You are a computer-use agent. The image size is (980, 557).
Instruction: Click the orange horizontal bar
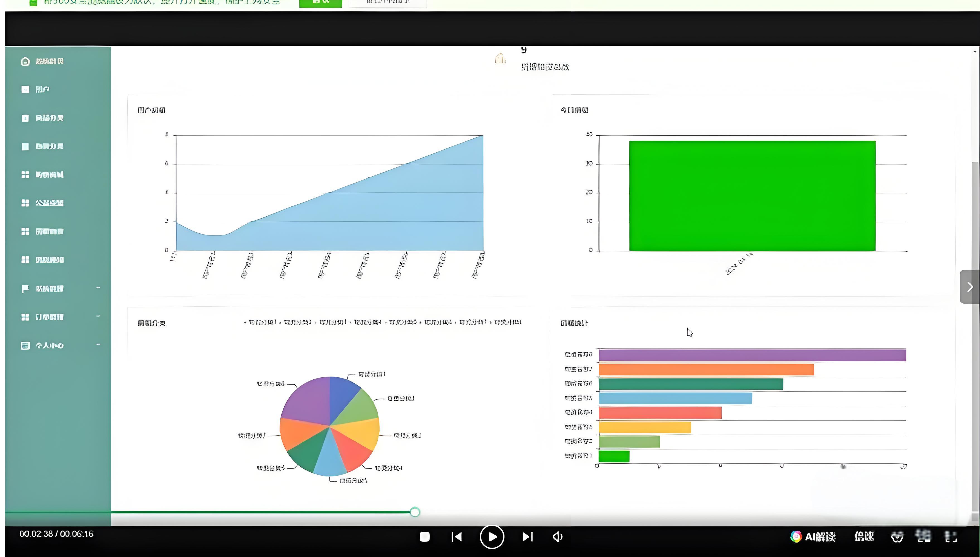pyautogui.click(x=706, y=370)
